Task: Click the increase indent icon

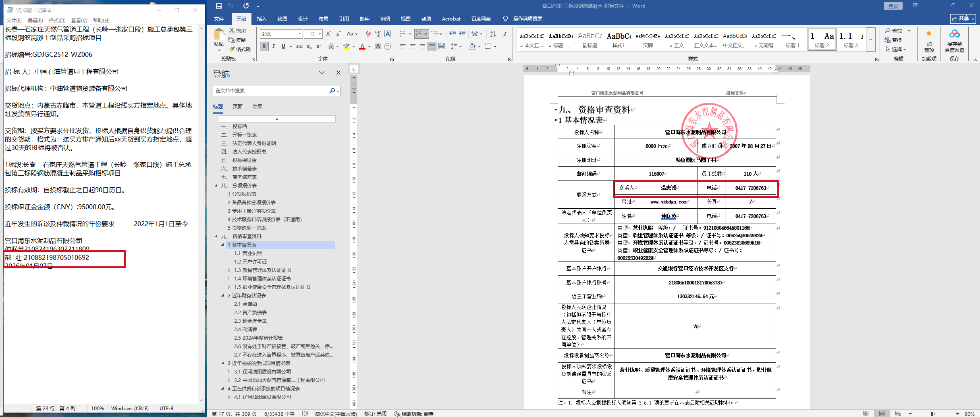Action: (462, 34)
